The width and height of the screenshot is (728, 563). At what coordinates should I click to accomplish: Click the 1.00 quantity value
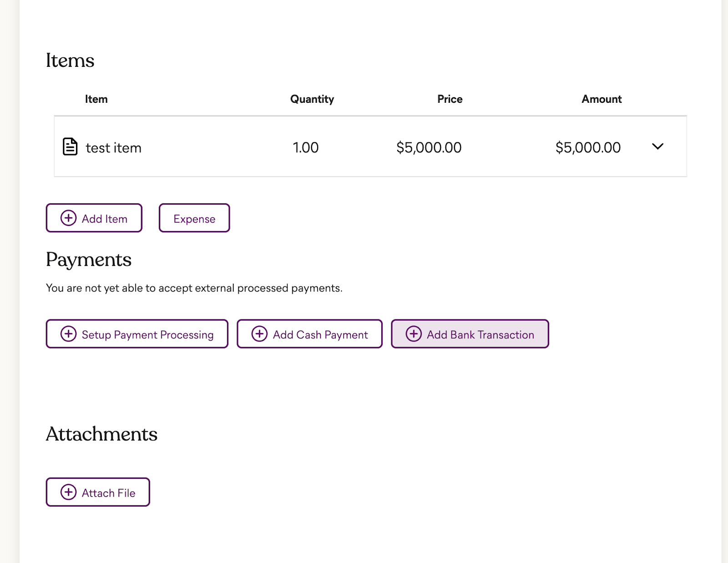[305, 147]
